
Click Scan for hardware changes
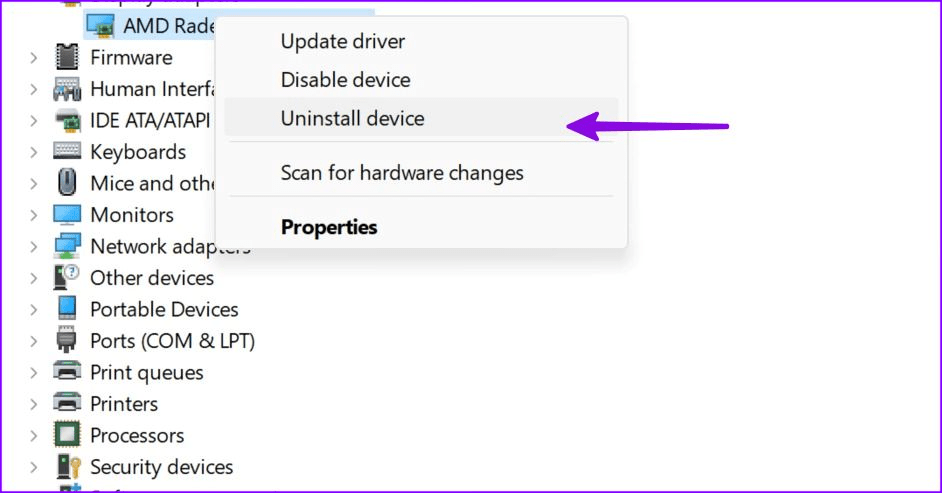point(402,173)
